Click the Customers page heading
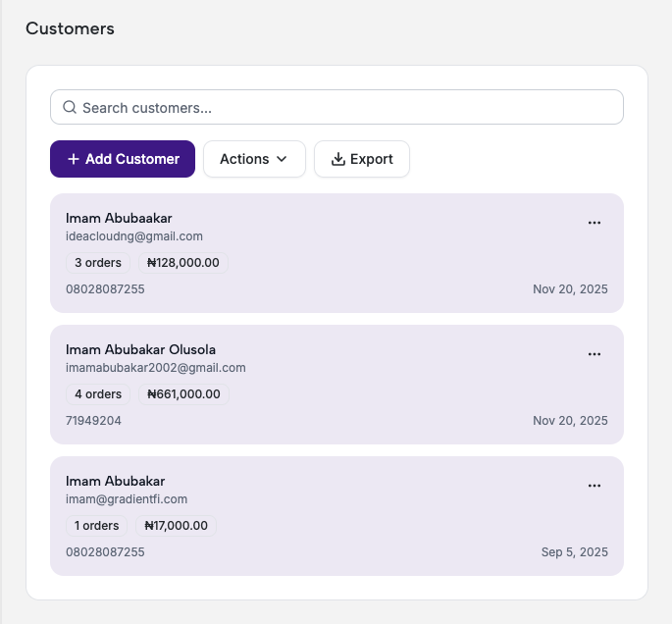Image resolution: width=672 pixels, height=624 pixels. tap(70, 28)
